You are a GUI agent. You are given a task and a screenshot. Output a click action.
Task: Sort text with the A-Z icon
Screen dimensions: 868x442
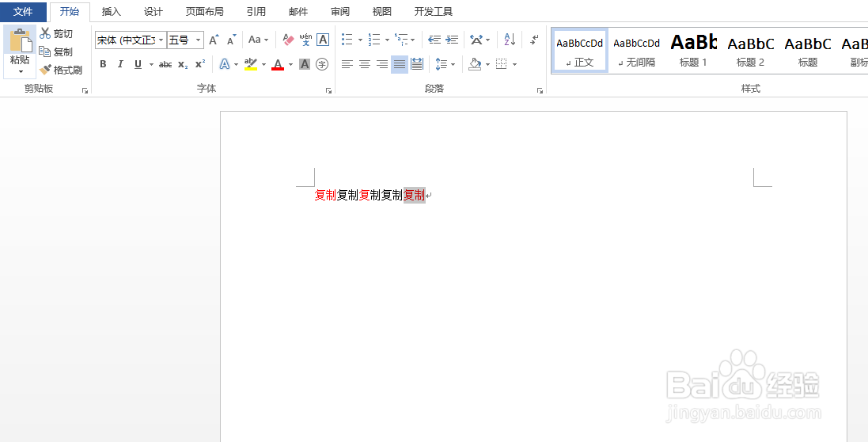tap(510, 40)
